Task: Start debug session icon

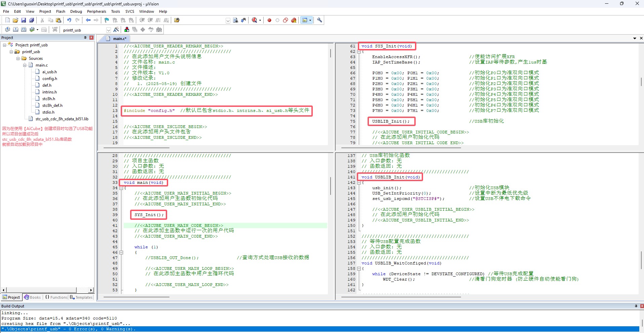Action: (254, 20)
